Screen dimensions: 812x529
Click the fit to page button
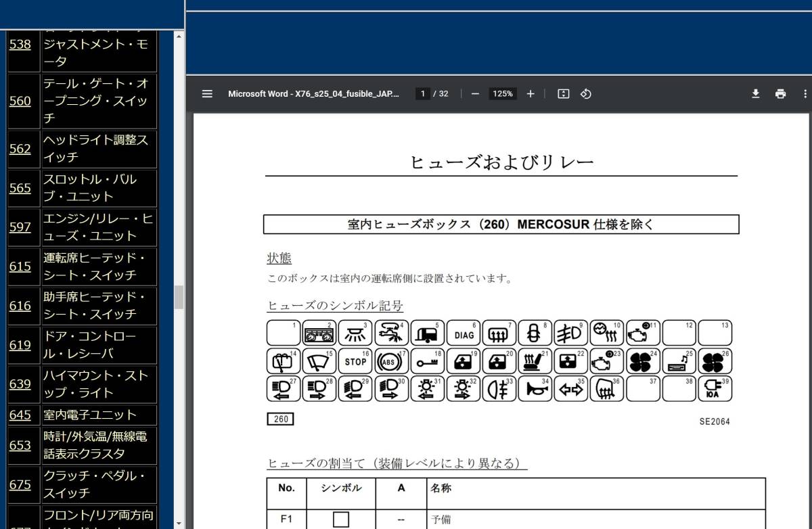tap(563, 94)
